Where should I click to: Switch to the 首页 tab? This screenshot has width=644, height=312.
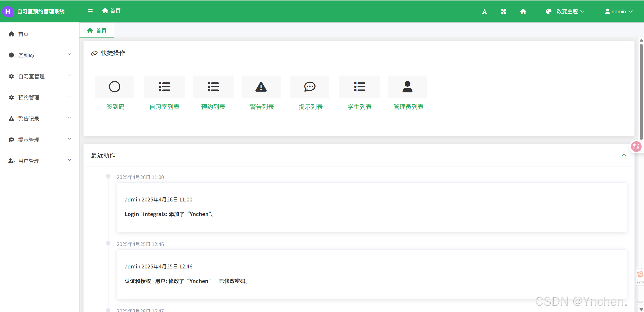pyautogui.click(x=97, y=30)
